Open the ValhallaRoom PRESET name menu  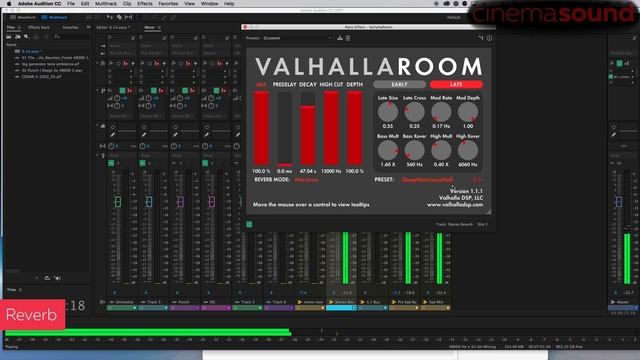tap(427, 180)
